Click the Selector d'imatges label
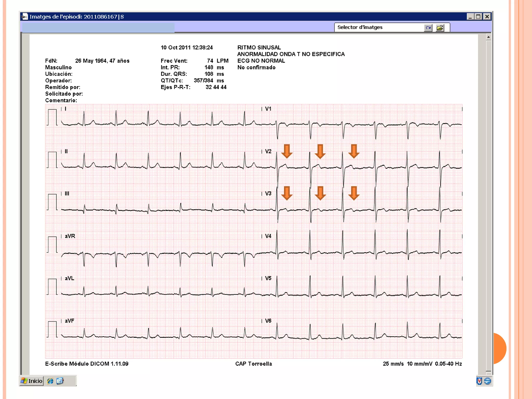This screenshot has width=532, height=399. 360,27
